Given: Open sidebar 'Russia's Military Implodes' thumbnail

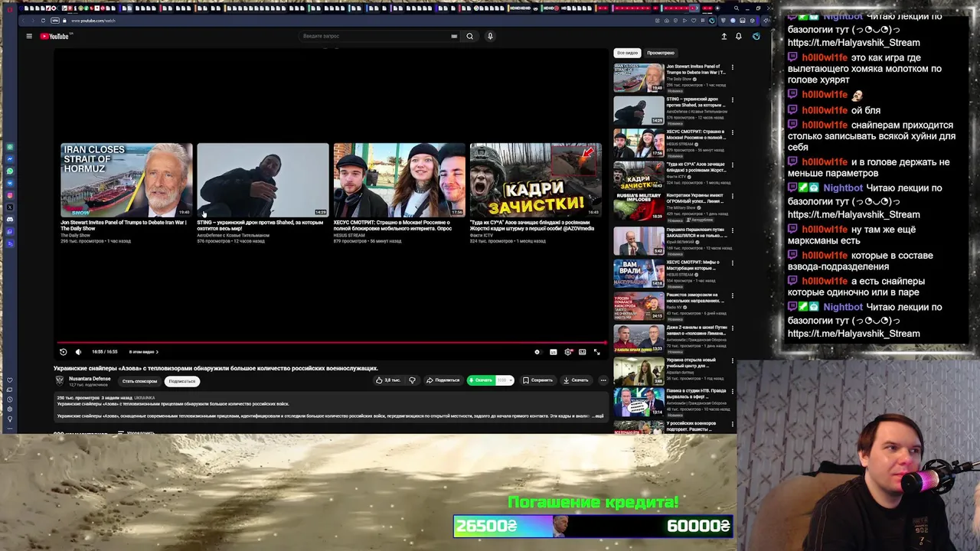Looking at the screenshot, I should 639,208.
